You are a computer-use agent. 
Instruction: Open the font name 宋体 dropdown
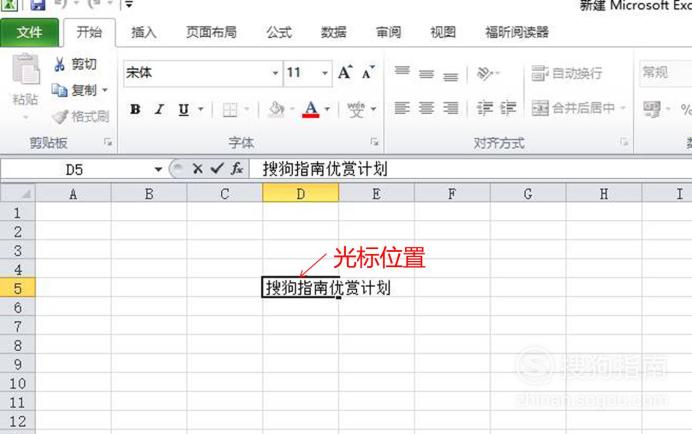[275, 73]
